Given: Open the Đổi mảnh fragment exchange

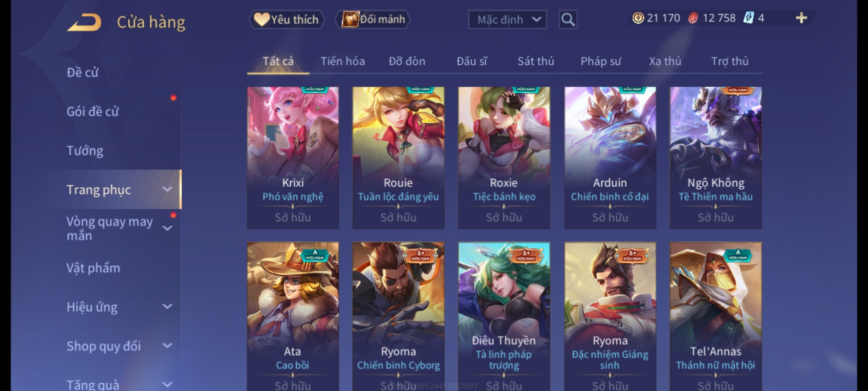Looking at the screenshot, I should tap(373, 20).
